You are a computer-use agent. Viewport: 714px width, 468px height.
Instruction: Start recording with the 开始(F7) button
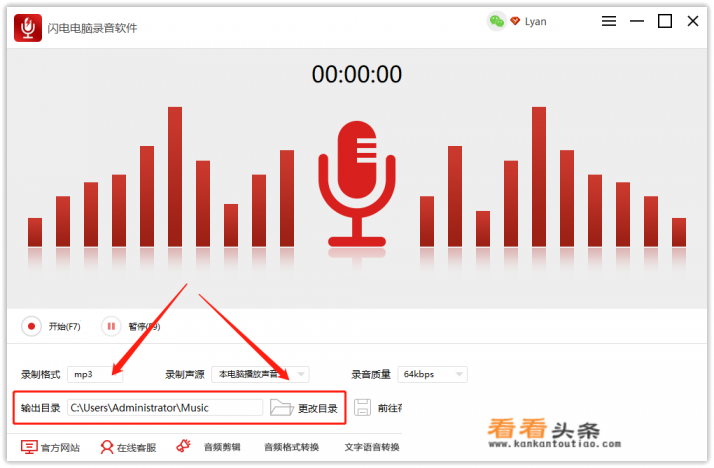tap(31, 326)
